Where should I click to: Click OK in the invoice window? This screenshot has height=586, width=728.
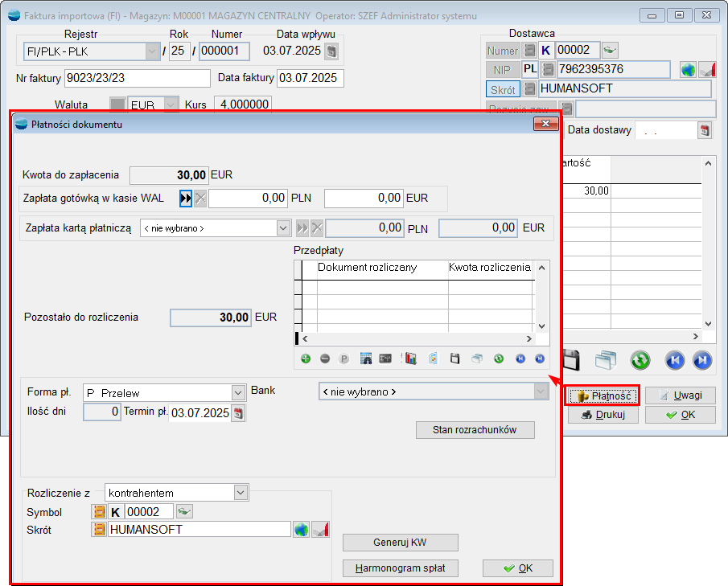681,414
